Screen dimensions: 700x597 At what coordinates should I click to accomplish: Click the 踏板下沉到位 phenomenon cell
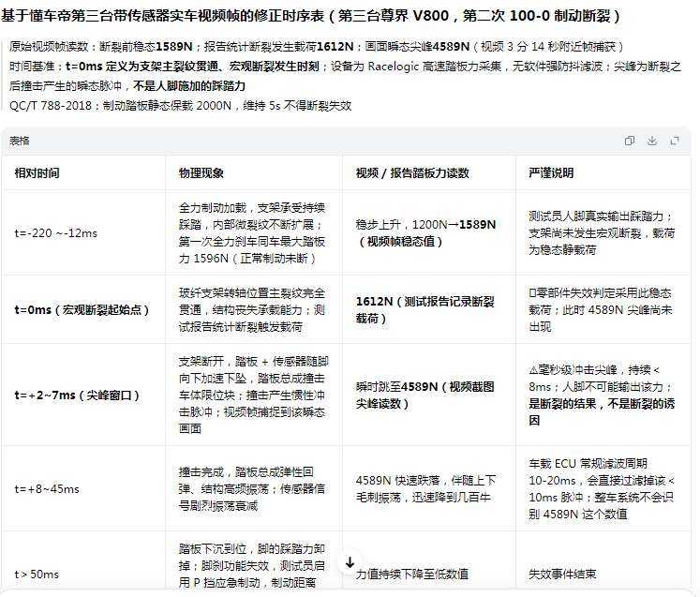pyautogui.click(x=252, y=566)
